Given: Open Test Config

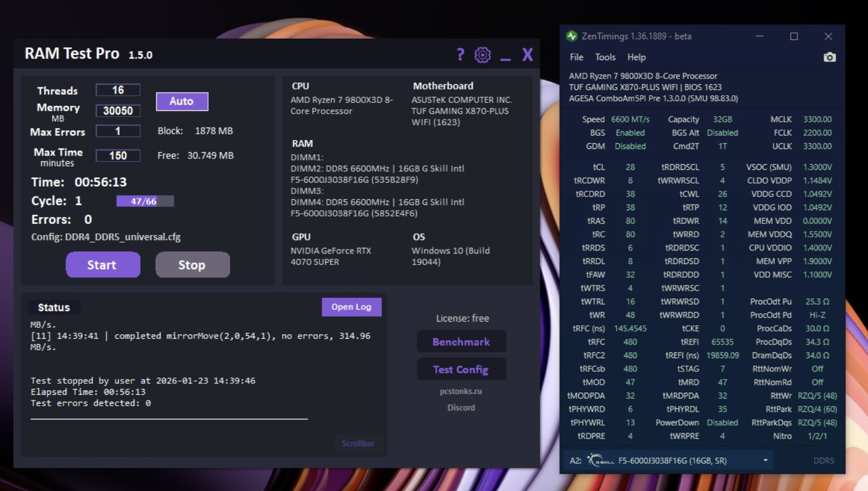Looking at the screenshot, I should click(461, 369).
